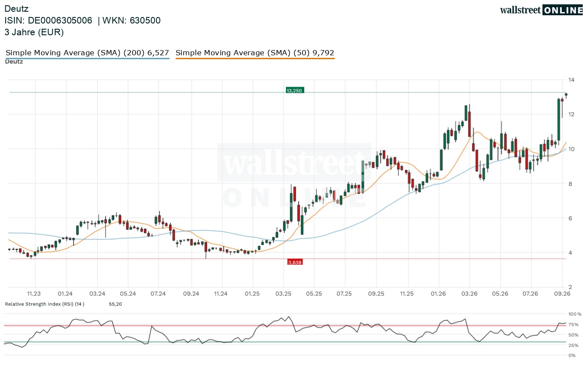Click the WKN: 630500 text
Image resolution: width=588 pixels, height=367 pixels.
pos(132,20)
